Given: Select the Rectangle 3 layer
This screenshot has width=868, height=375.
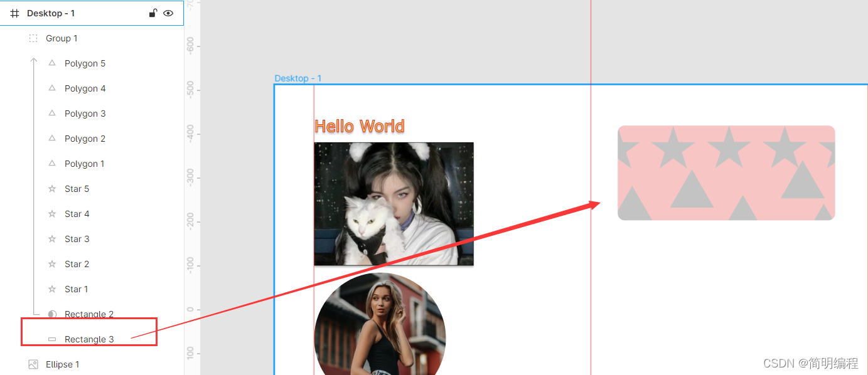Looking at the screenshot, I should tap(92, 339).
